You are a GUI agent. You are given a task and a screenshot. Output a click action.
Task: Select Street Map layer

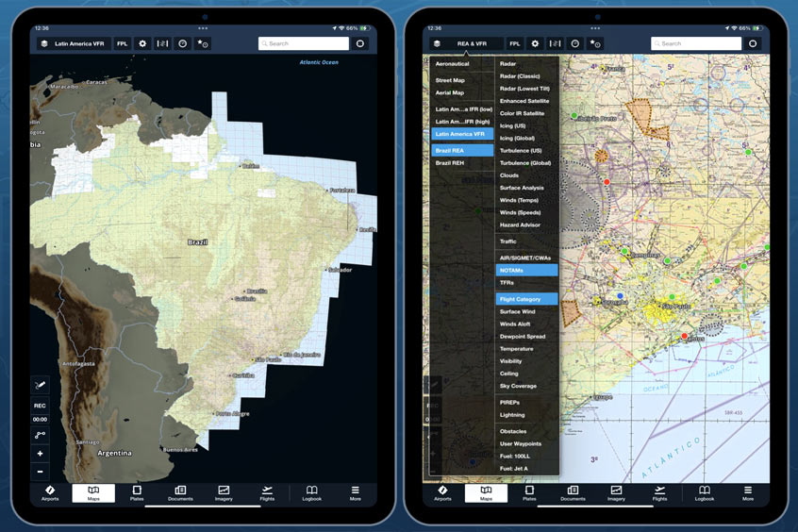462,80
